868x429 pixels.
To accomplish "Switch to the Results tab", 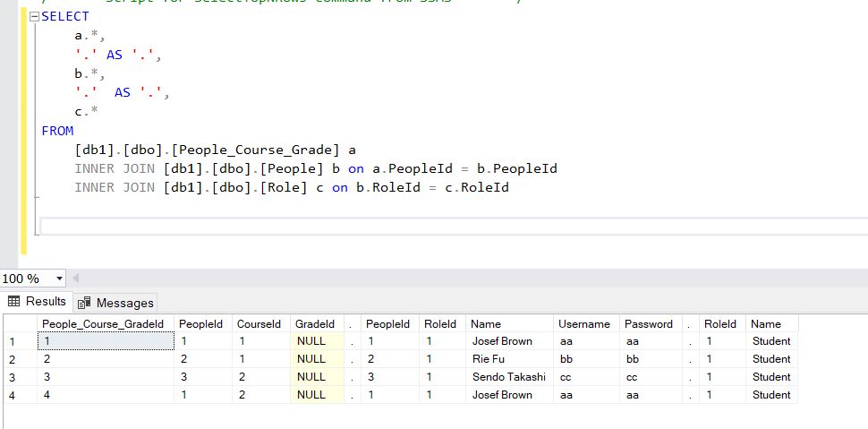I will (x=37, y=302).
